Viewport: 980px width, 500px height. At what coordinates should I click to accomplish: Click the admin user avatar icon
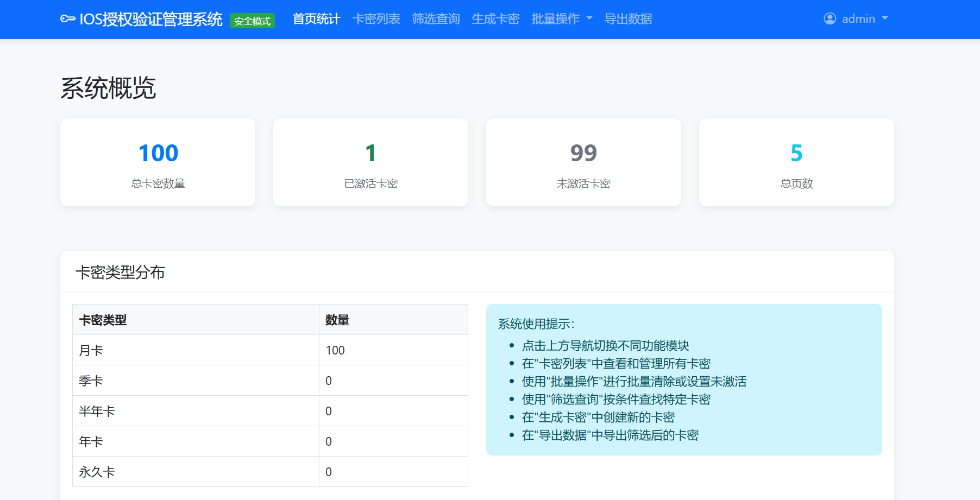(x=829, y=19)
